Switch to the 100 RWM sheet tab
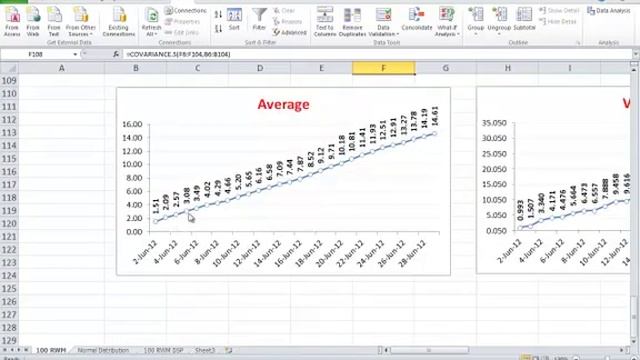This screenshot has width=640, height=360. click(51, 350)
